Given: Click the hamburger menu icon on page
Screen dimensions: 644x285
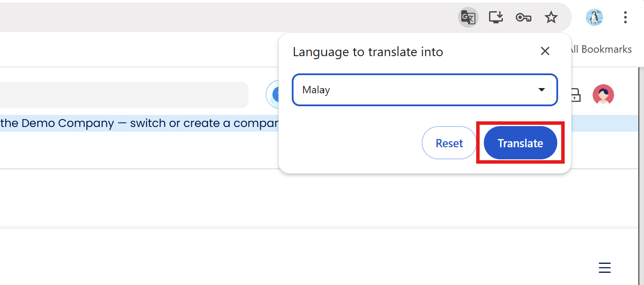Looking at the screenshot, I should point(604,268).
